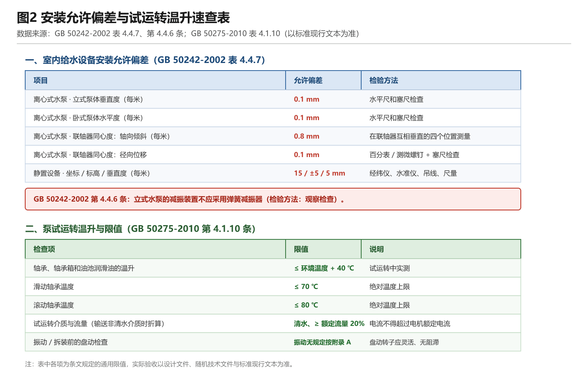Select 水平尺和塞尺检查 in the 卧式泵体水平度 row
The width and height of the screenshot is (588, 378).
[396, 118]
